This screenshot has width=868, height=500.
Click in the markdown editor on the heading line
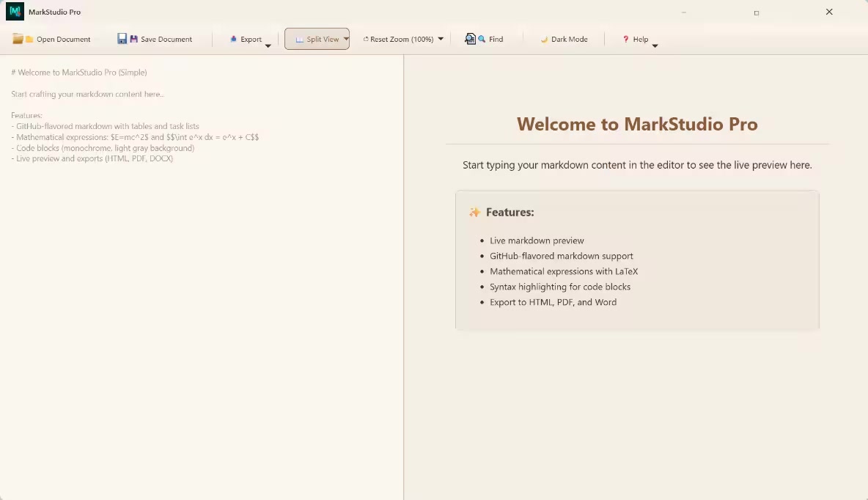(x=79, y=73)
